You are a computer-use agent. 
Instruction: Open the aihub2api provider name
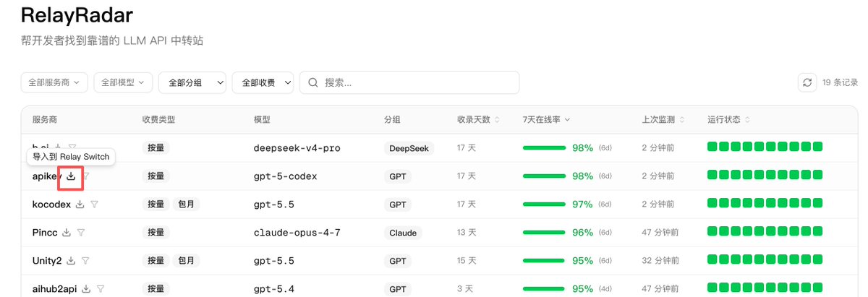pyautogui.click(x=55, y=289)
